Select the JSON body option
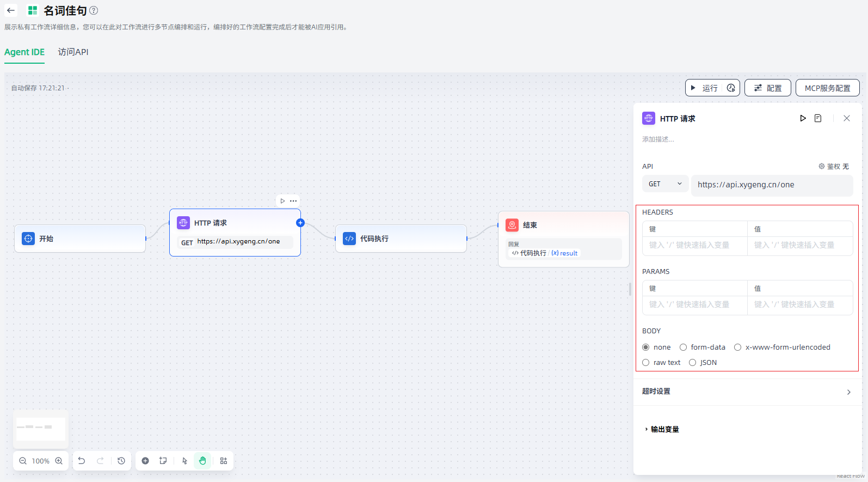The width and height of the screenshot is (868, 482). 693,363
